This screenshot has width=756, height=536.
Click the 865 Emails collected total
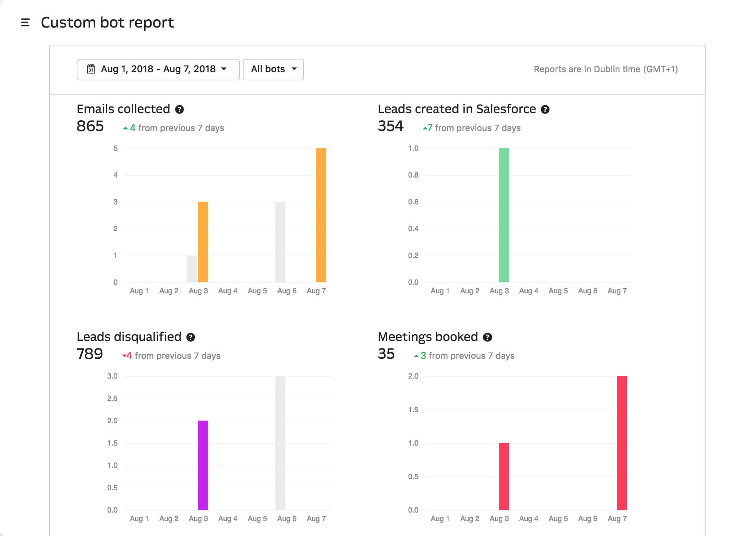coord(90,127)
